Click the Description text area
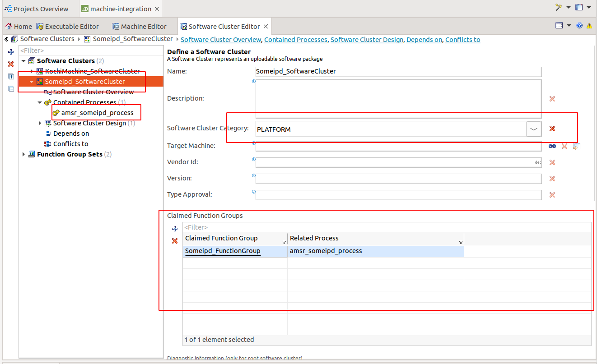The width and height of the screenshot is (597, 364). click(x=398, y=99)
